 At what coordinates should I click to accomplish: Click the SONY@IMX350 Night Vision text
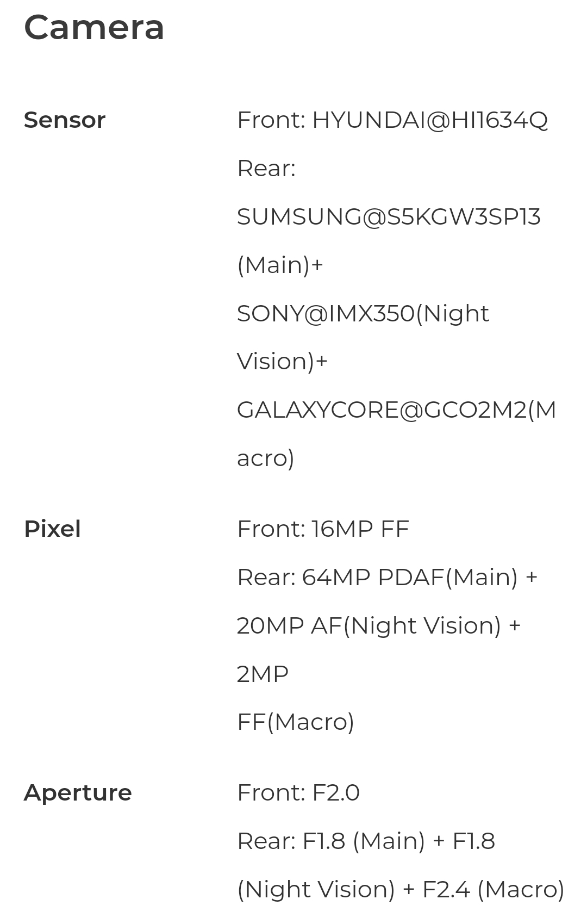click(x=363, y=313)
